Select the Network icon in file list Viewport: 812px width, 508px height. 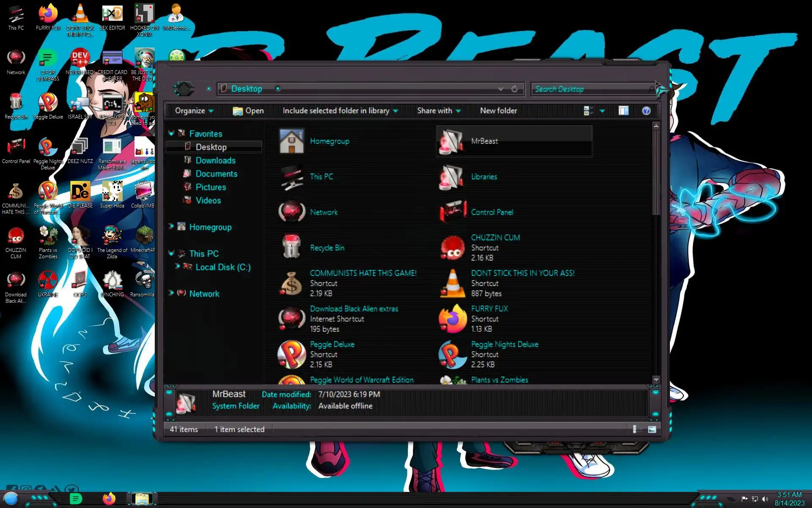tap(324, 212)
